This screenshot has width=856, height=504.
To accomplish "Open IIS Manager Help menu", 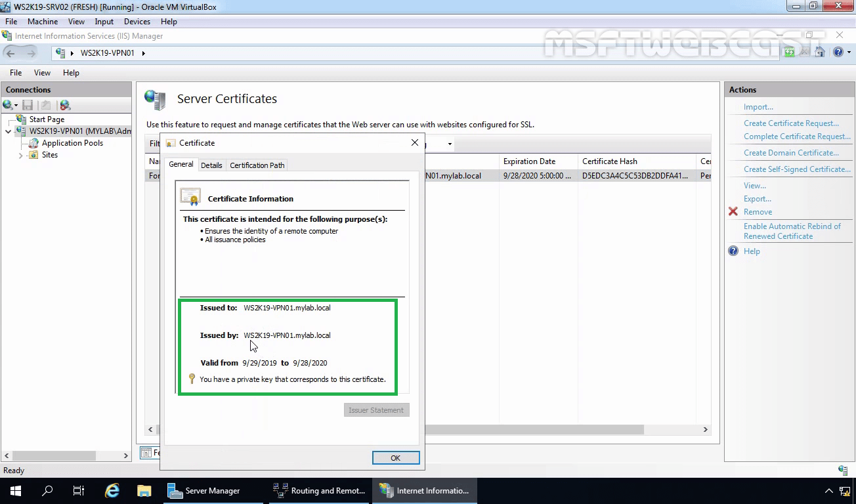I will (71, 73).
